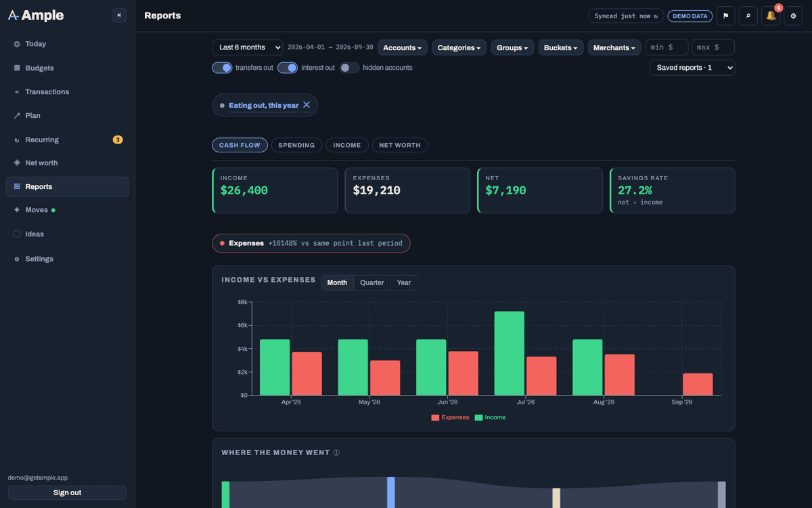
Task: Click the Settings sidebar gear icon
Action: pyautogui.click(x=17, y=259)
